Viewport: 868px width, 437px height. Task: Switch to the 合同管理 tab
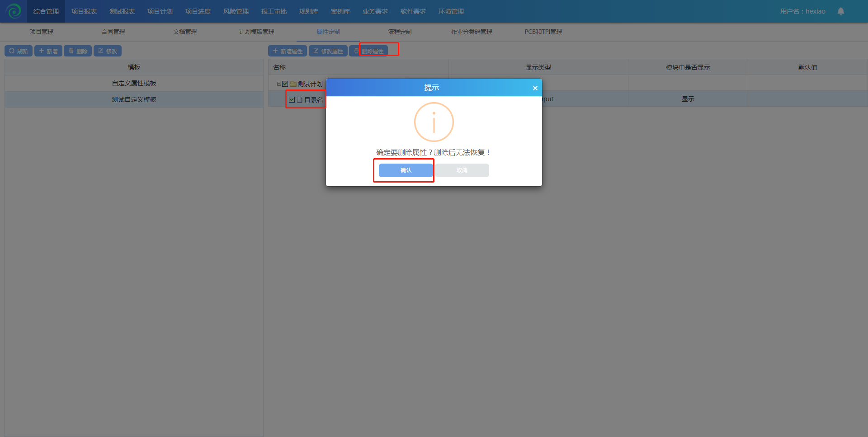(113, 32)
